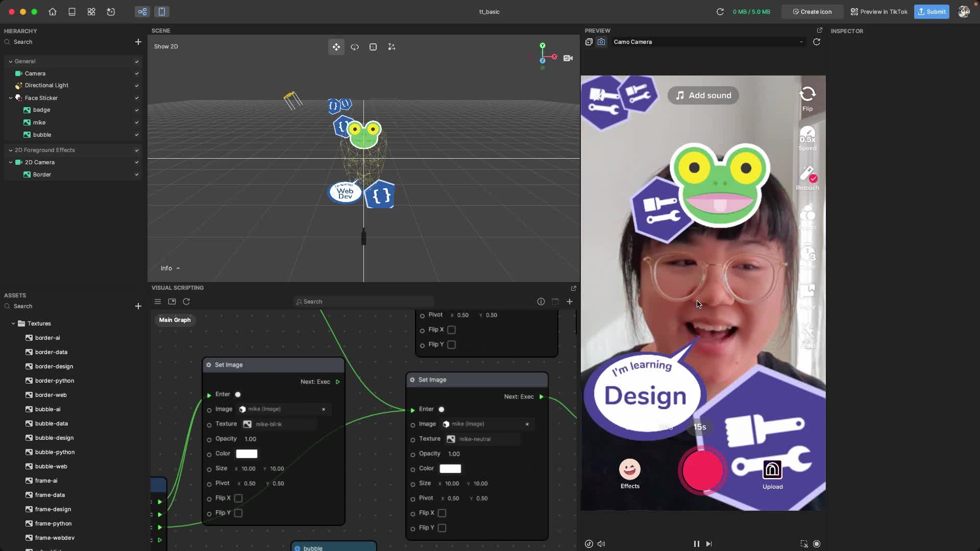This screenshot has height=551, width=980.
Task: Click Preview in TikTok button
Action: [x=879, y=12]
